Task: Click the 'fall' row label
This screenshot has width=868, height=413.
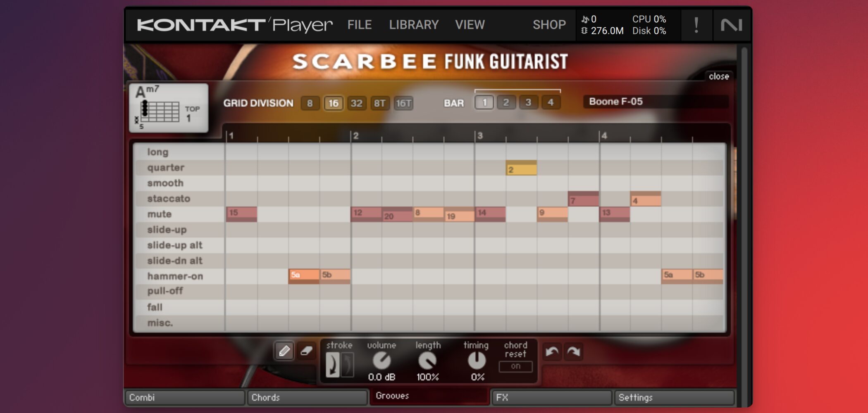Action: tap(155, 307)
